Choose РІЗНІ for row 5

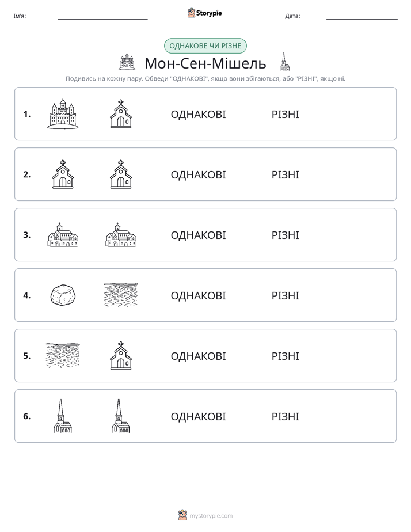(x=285, y=356)
